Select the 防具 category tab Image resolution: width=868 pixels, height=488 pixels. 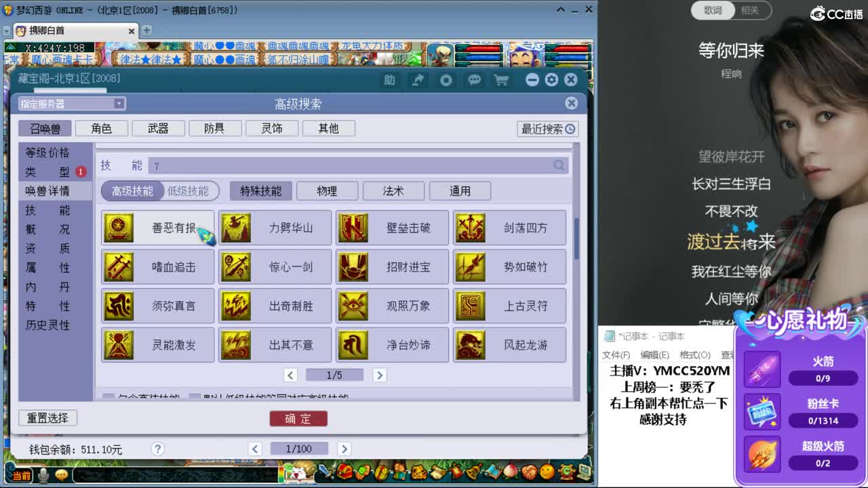(214, 128)
